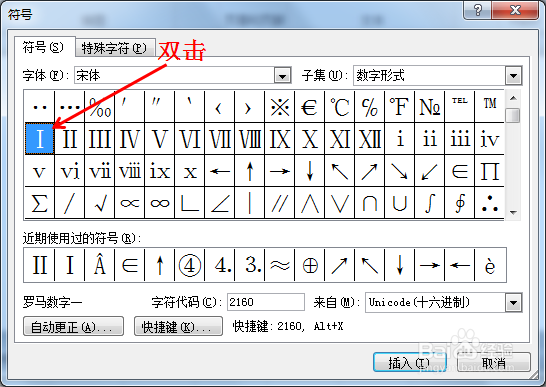Close the 符号 dialog window
The width and height of the screenshot is (546, 387).
pyautogui.click(x=515, y=10)
